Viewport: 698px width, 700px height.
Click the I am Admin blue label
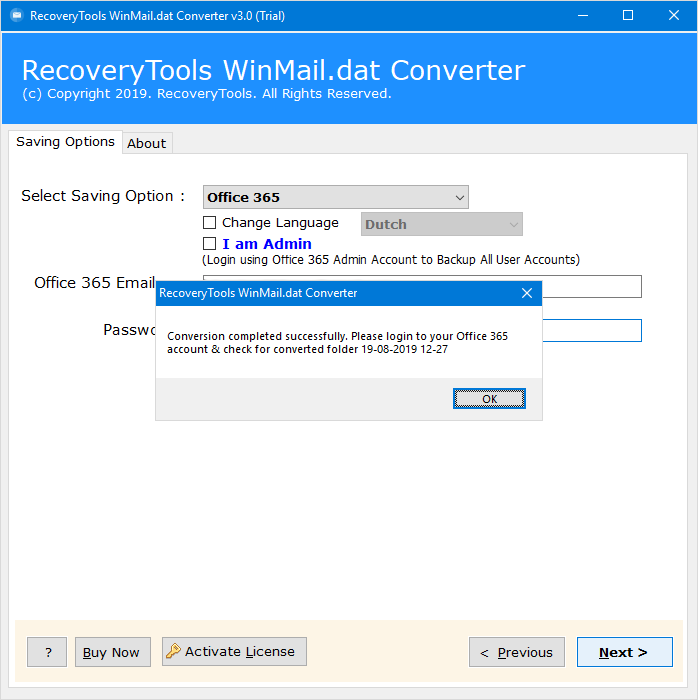(267, 244)
